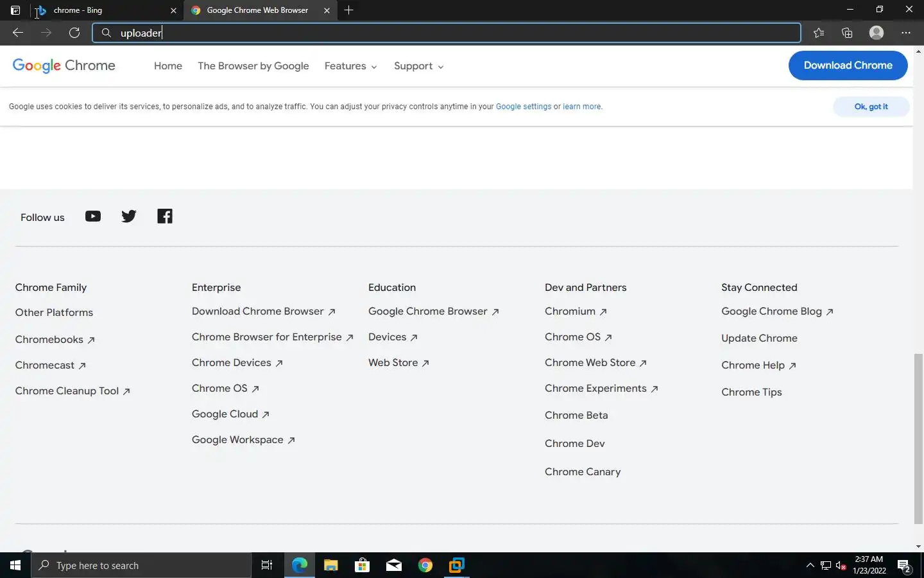Open the Chrome Tips link
Screen dimensions: 924x578
click(x=751, y=392)
